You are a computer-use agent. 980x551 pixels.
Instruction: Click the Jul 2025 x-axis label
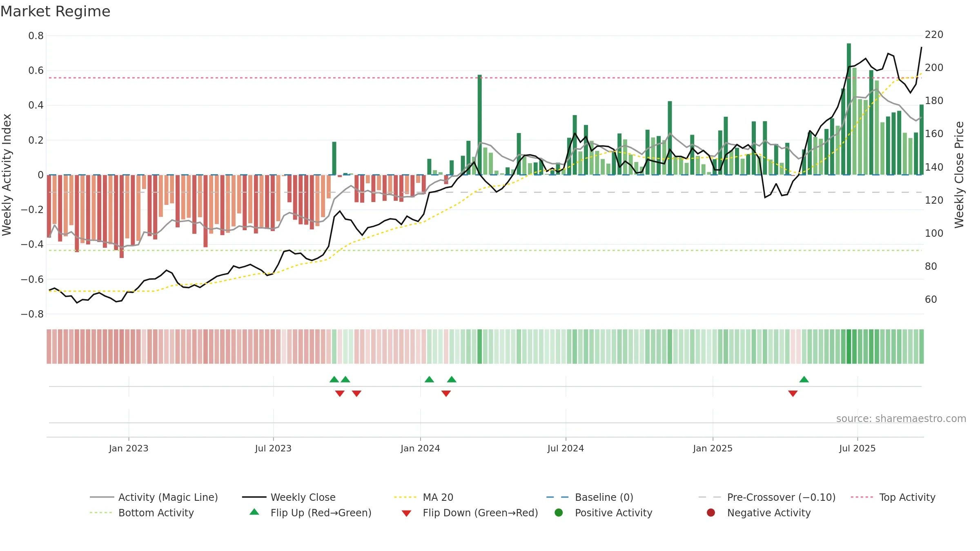857,449
